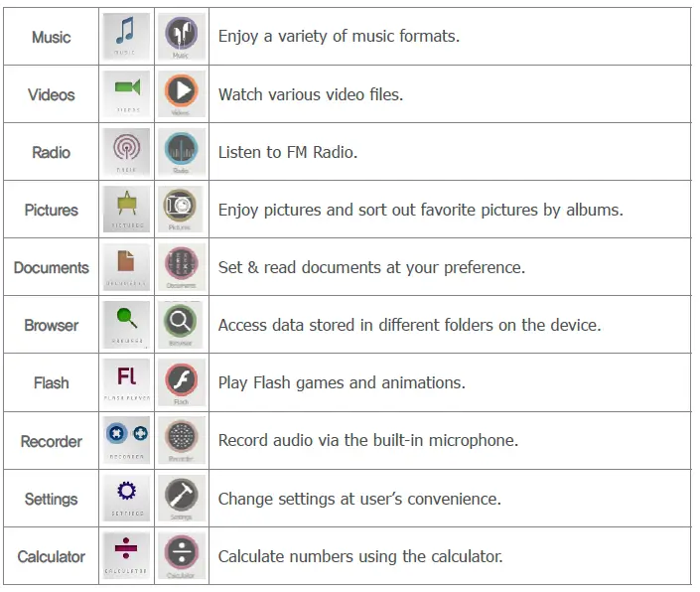This screenshot has height=592, width=700.
Task: Open the pink antenna Radio icon
Action: pyautogui.click(x=126, y=152)
